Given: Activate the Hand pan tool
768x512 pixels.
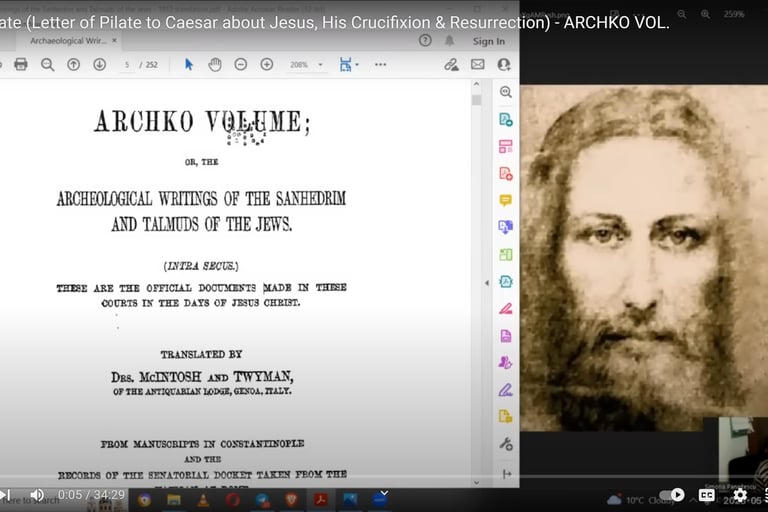Looking at the screenshot, I should point(215,64).
